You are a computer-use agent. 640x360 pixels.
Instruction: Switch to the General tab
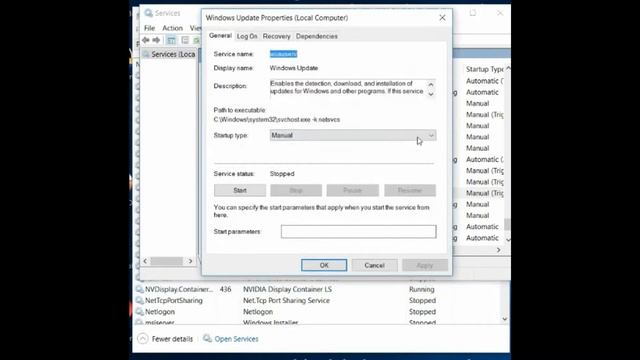[x=220, y=36]
